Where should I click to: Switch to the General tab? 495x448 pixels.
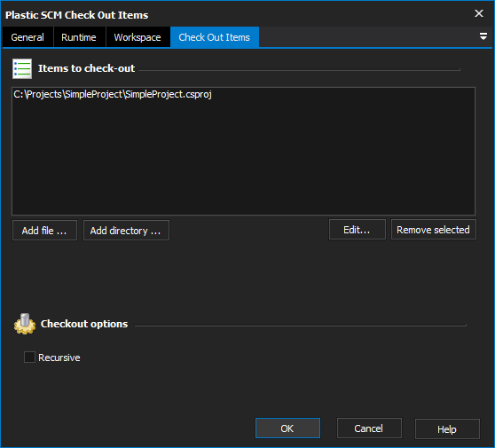click(27, 37)
